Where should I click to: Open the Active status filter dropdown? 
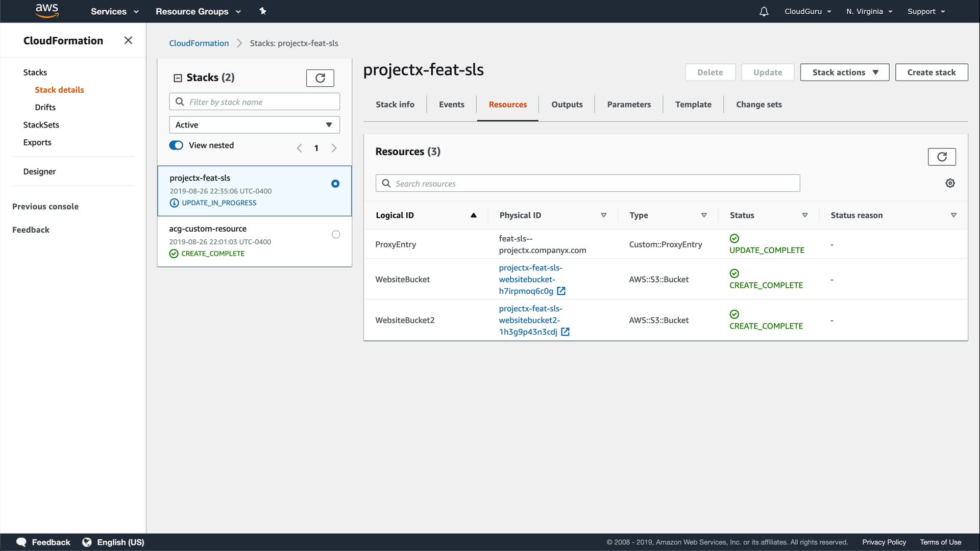click(254, 125)
